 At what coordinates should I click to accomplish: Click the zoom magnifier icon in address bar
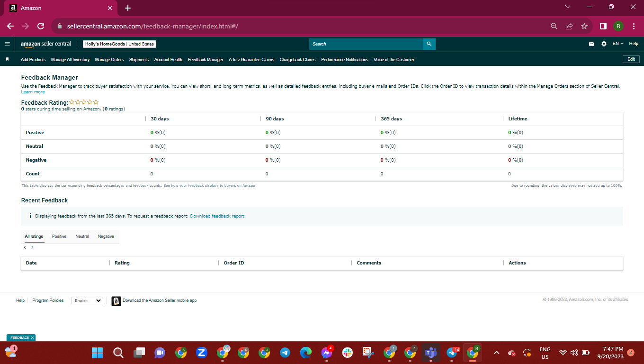point(554,26)
